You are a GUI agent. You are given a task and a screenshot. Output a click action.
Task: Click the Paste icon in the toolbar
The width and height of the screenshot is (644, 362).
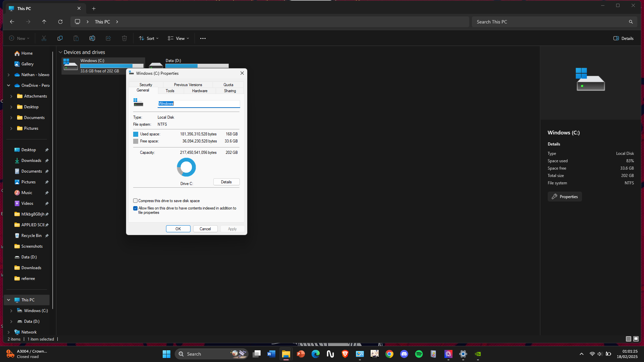click(x=76, y=38)
